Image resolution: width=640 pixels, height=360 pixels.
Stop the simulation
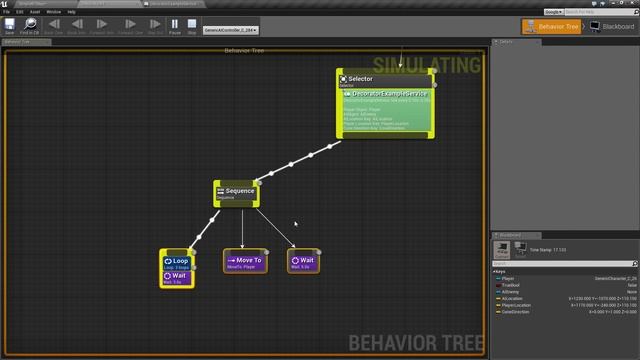(192, 26)
